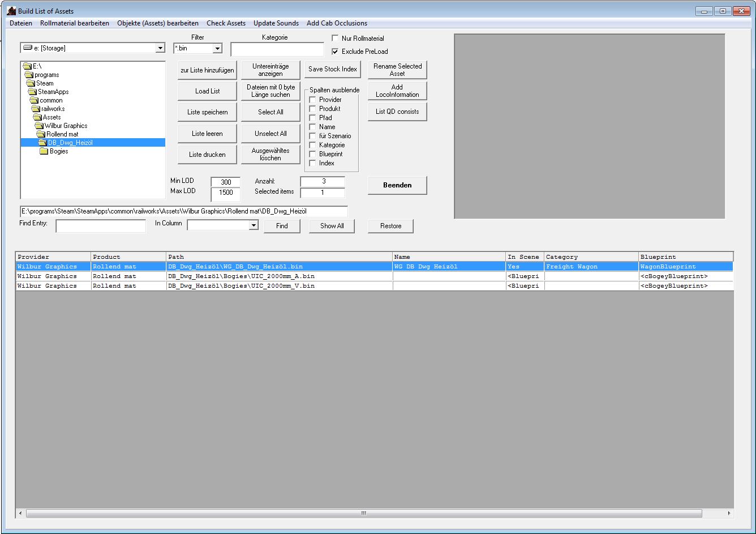Click the zur Liste hinzufügen button

tap(207, 70)
